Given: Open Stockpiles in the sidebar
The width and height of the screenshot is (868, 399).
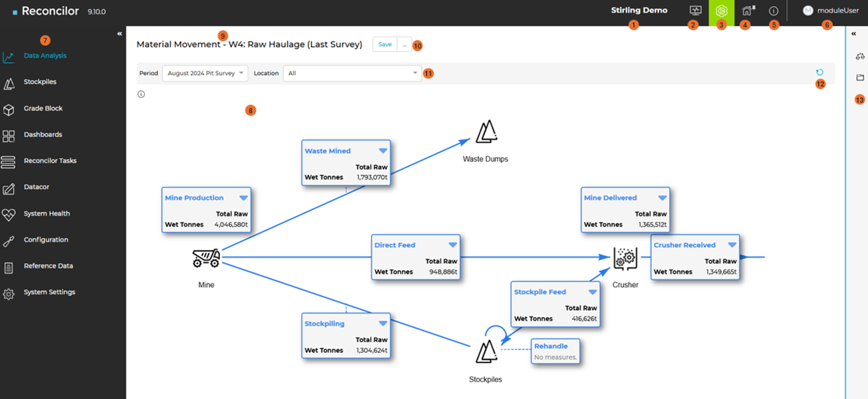Looking at the screenshot, I should [x=40, y=82].
